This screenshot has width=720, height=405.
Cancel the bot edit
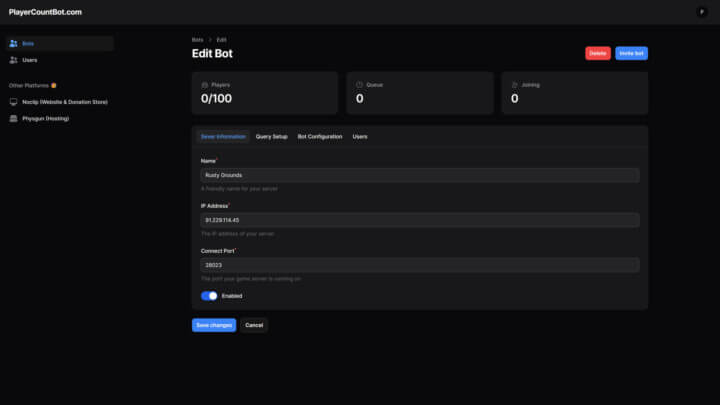pyautogui.click(x=254, y=325)
